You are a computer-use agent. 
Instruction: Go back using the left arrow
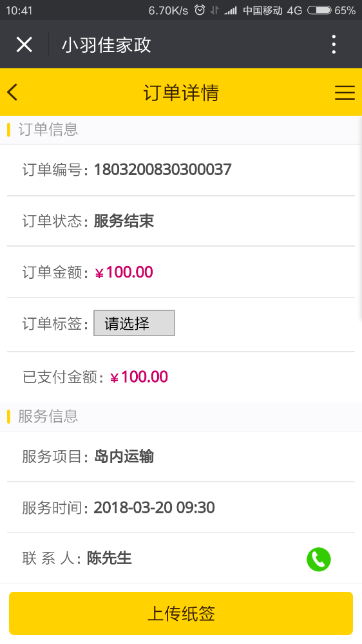pyautogui.click(x=13, y=92)
